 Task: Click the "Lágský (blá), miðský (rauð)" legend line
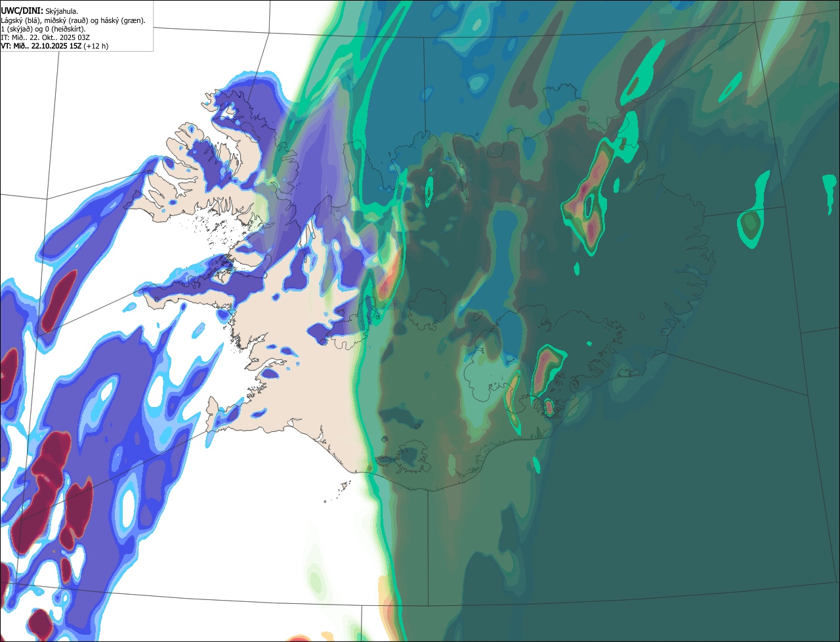coord(73,20)
